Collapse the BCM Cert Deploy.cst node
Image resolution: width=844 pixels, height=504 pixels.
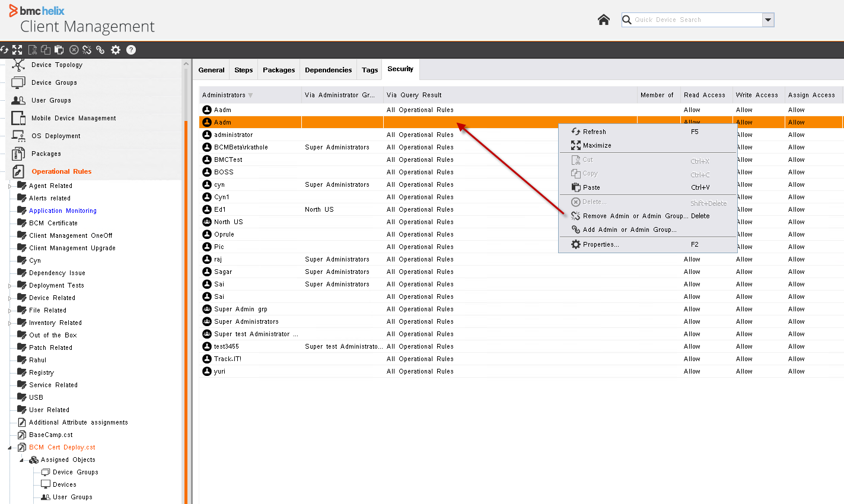point(9,448)
